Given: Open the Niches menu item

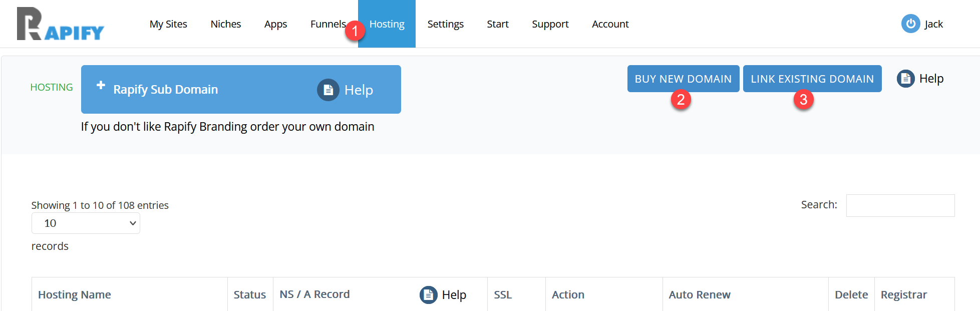Looking at the screenshot, I should (x=225, y=24).
